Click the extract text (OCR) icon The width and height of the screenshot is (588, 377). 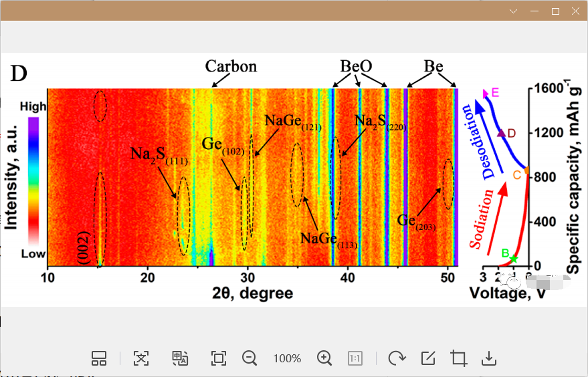tap(140, 358)
